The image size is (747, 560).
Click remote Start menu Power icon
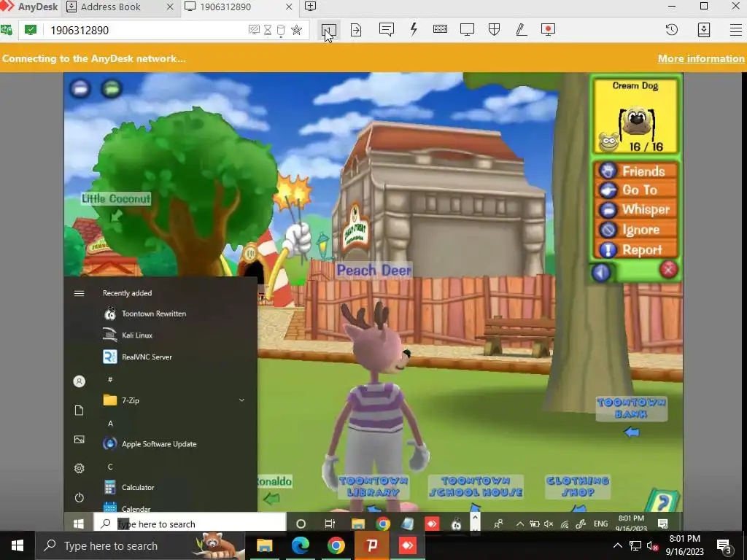pos(79,497)
